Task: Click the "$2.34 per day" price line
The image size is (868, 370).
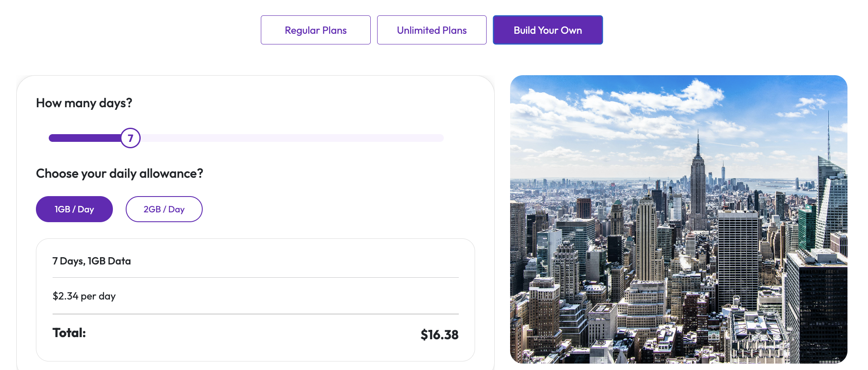Action: pos(84,296)
